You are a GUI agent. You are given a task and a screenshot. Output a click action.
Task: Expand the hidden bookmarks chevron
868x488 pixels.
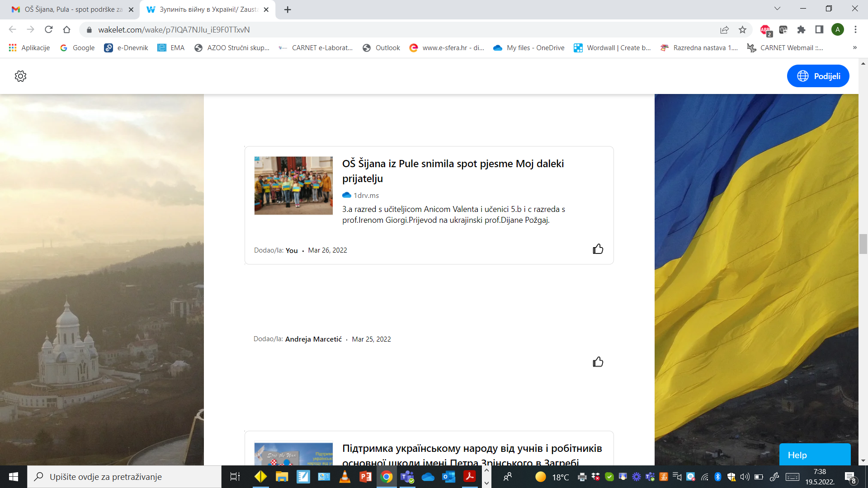[854, 48]
